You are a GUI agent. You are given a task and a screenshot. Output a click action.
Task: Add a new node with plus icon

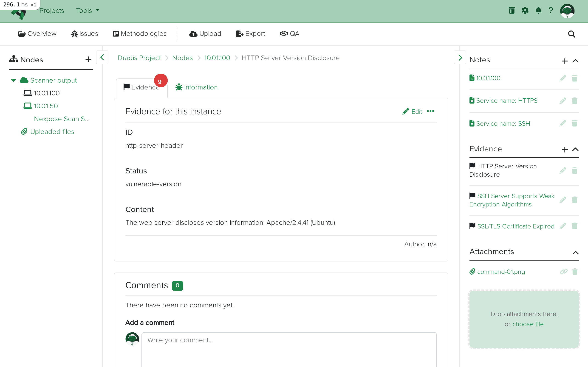88,59
